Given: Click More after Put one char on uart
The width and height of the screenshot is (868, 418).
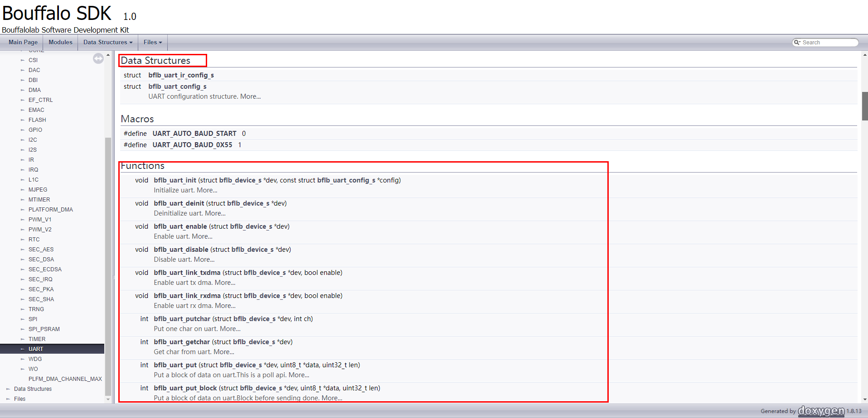Looking at the screenshot, I should [x=230, y=329].
